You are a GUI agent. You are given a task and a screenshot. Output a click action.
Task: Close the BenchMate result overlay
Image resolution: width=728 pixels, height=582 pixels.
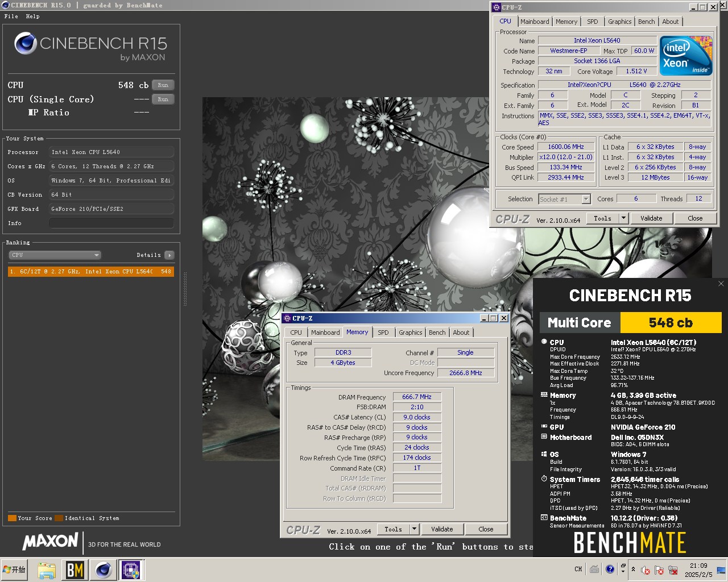(721, 284)
